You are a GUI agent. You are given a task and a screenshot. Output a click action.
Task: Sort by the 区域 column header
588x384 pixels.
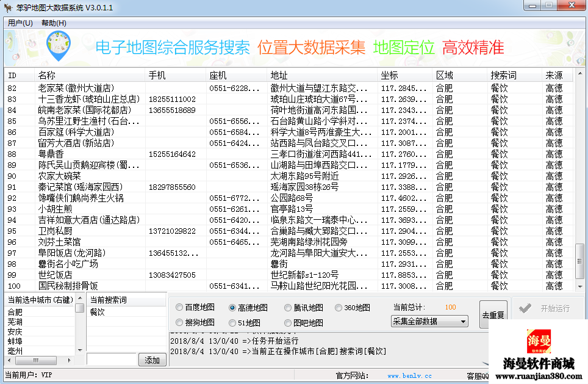(459, 76)
